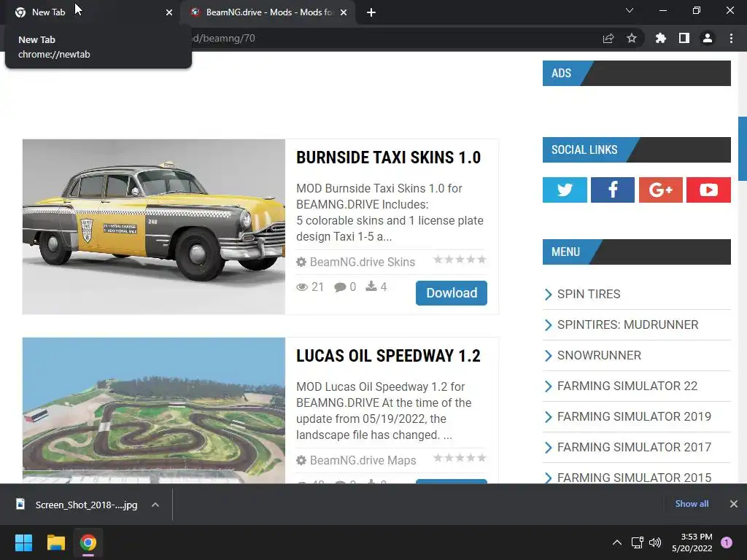This screenshot has height=560, width=747.
Task: Open Chrome extensions puzzle icon
Action: coord(661,38)
